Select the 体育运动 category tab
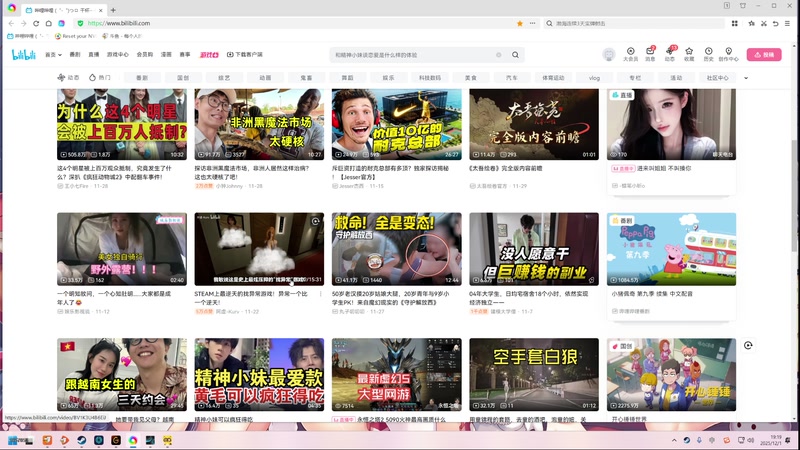 553,78
